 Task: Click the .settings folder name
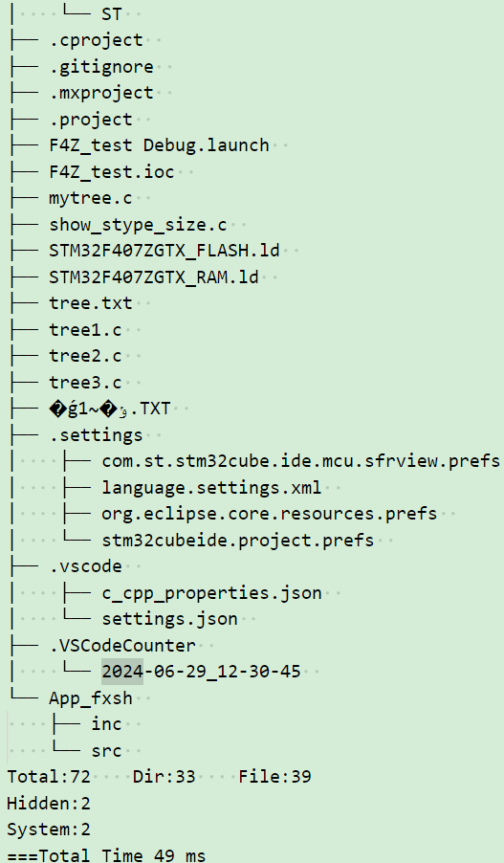pos(97,435)
